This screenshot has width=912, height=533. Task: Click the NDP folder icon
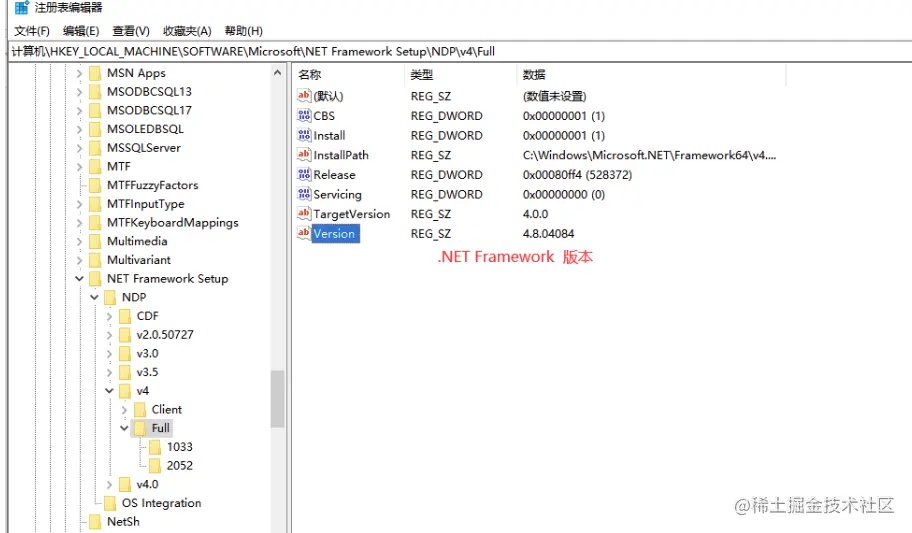coord(110,297)
